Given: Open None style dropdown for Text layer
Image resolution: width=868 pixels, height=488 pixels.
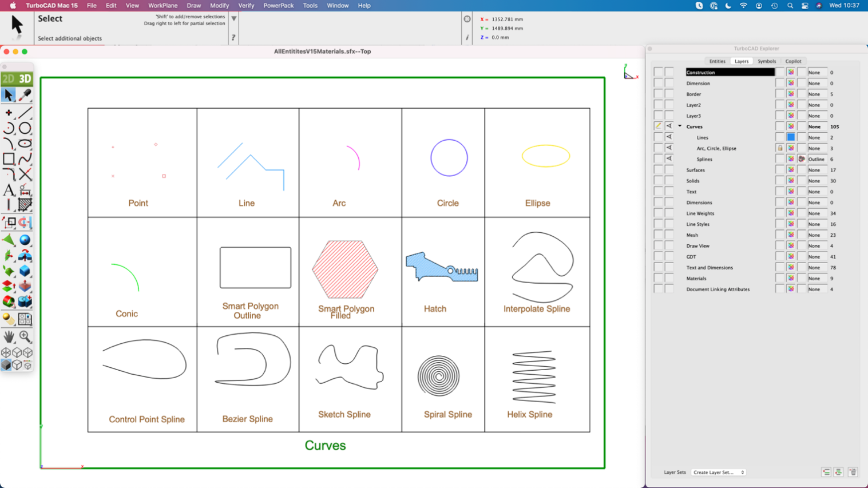Looking at the screenshot, I should point(817,192).
